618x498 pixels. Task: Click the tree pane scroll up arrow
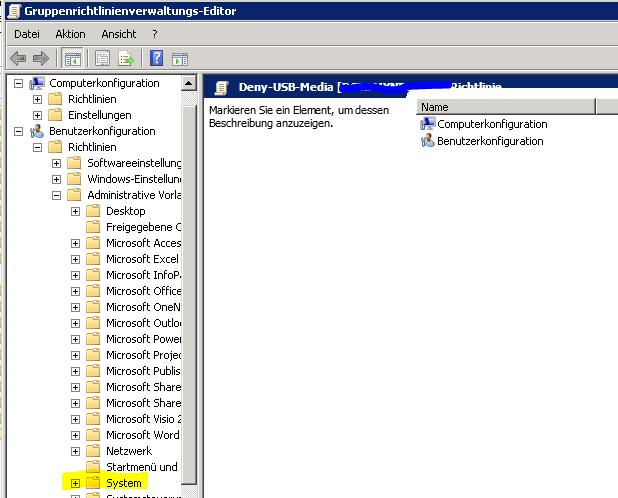(189, 82)
